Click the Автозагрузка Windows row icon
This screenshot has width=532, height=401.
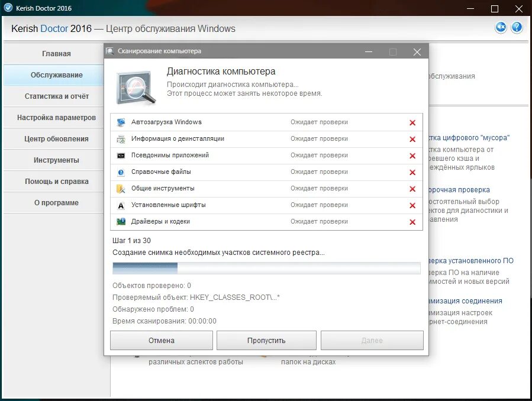pos(121,122)
